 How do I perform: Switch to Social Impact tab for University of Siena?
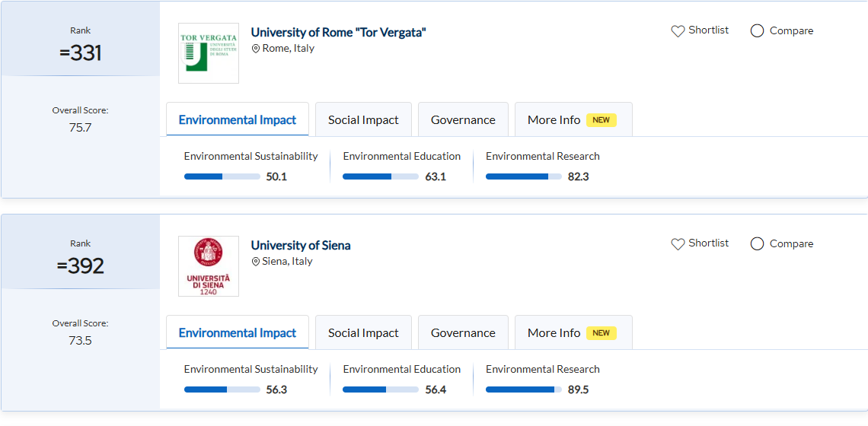pos(363,333)
